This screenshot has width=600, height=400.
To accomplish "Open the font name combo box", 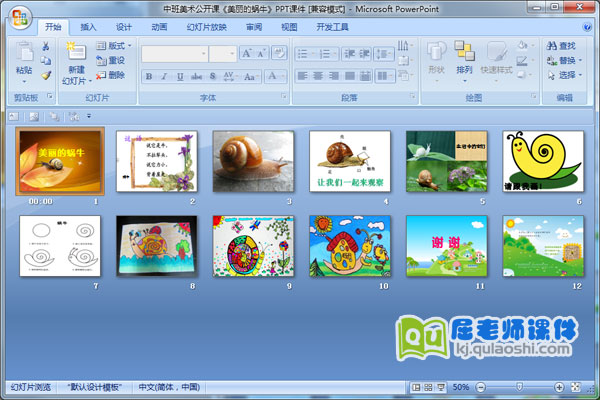I will click(175, 54).
